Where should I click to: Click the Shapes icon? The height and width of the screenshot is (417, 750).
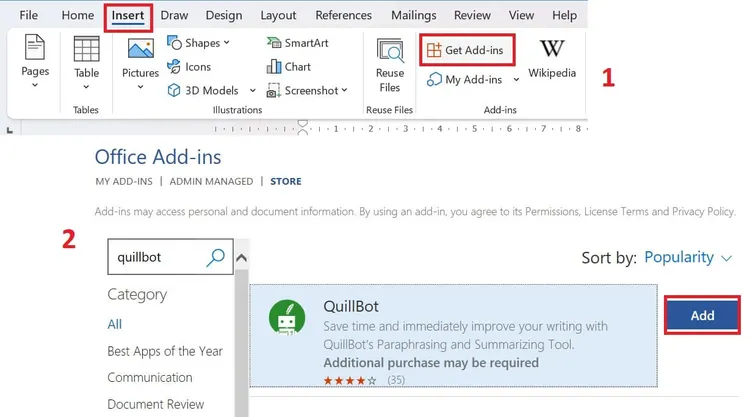(x=174, y=43)
